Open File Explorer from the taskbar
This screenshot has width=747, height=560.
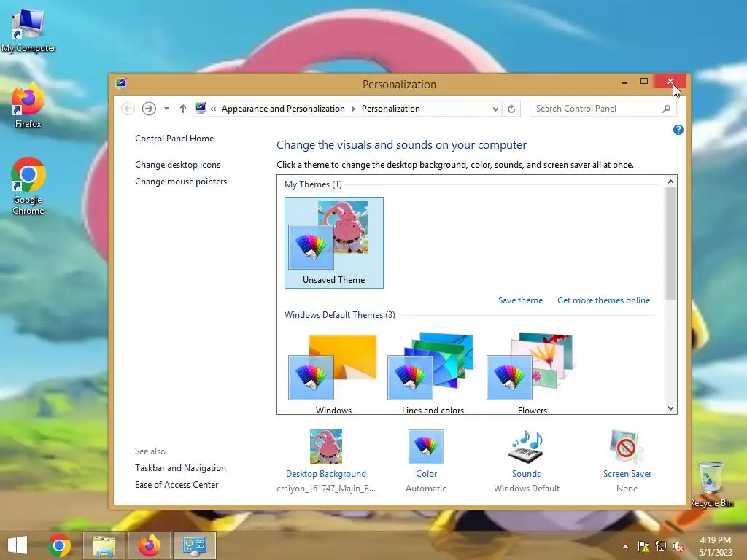[104, 545]
